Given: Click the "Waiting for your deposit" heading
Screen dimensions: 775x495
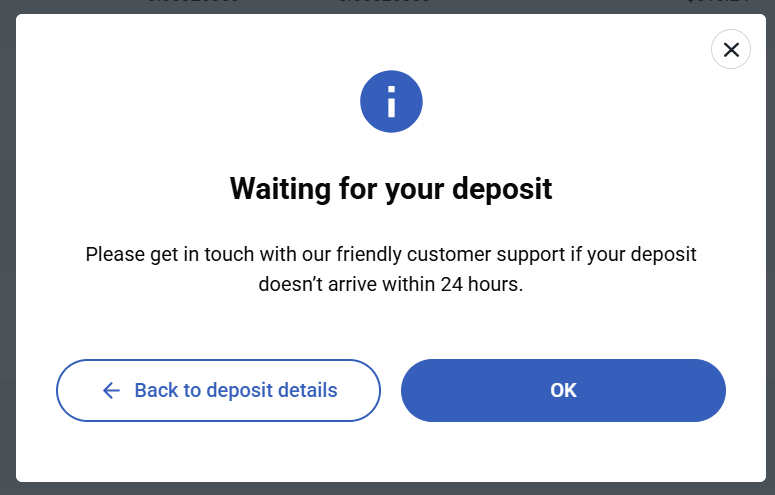Looking at the screenshot, I should click(x=391, y=188).
